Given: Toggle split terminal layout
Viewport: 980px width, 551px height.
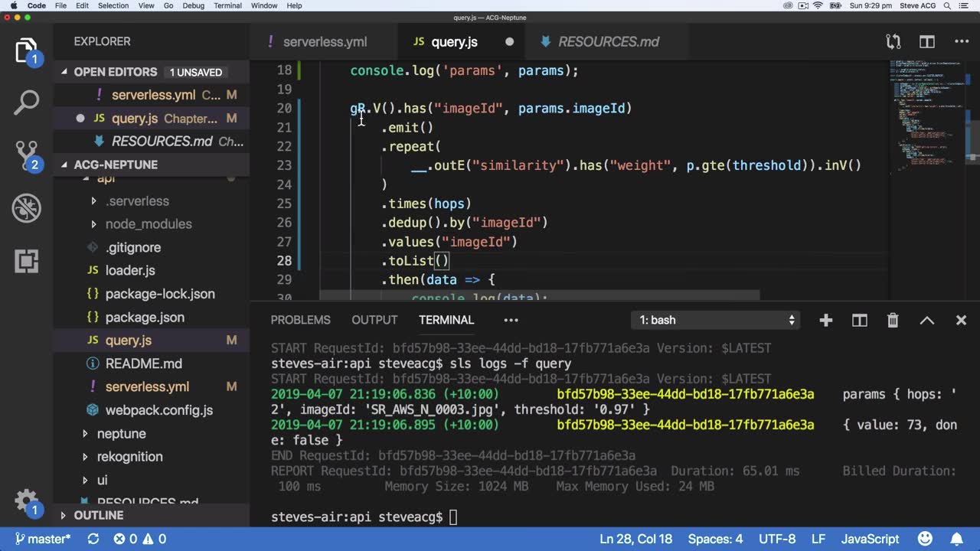Looking at the screenshot, I should coord(859,321).
